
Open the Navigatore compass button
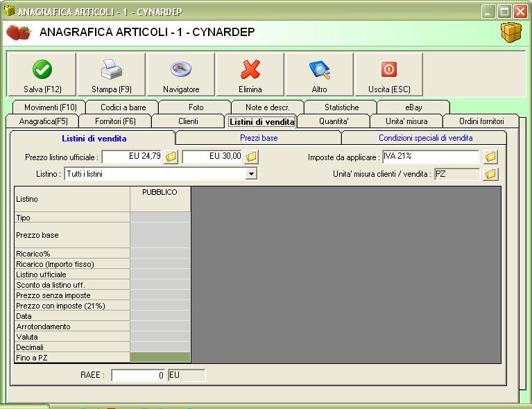181,75
